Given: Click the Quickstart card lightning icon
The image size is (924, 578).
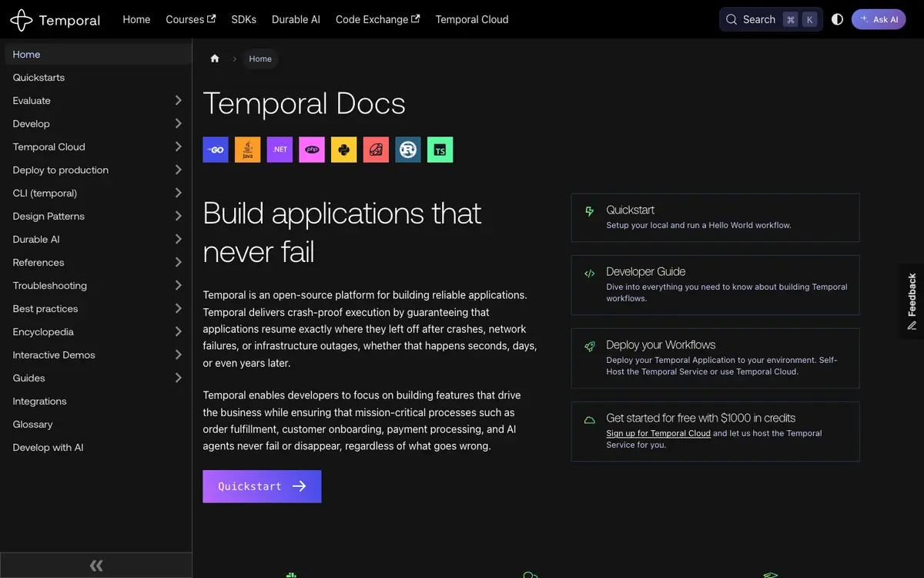Looking at the screenshot, I should pos(590,210).
